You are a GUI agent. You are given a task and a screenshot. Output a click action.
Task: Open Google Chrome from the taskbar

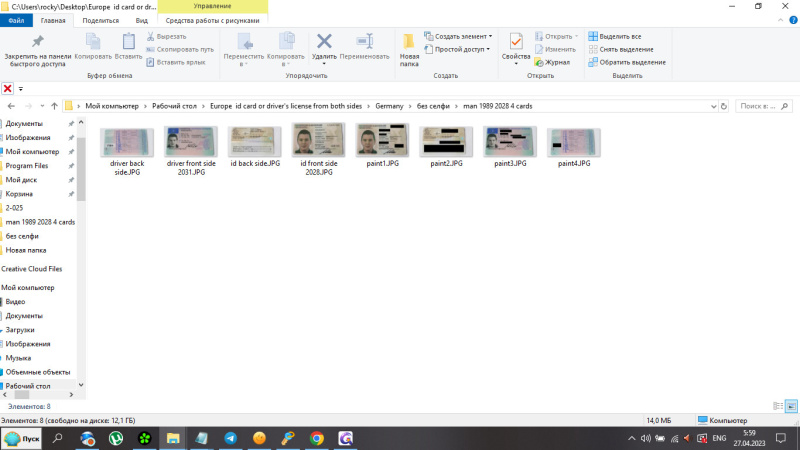(317, 438)
